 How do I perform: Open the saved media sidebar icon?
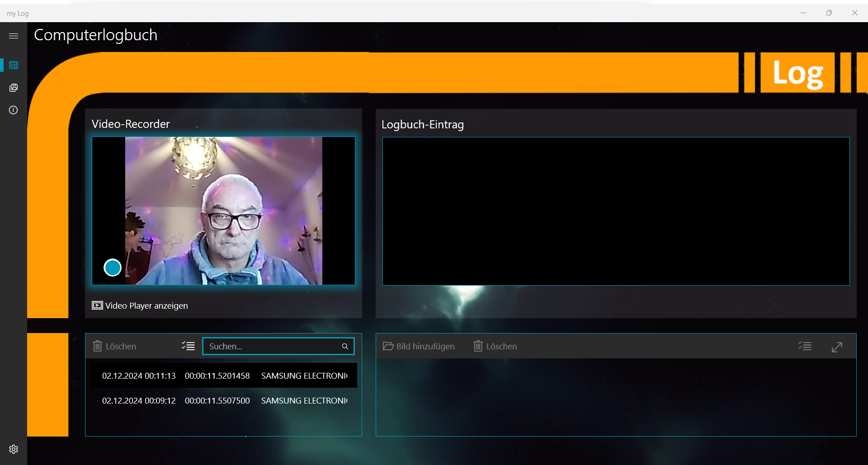coord(14,88)
